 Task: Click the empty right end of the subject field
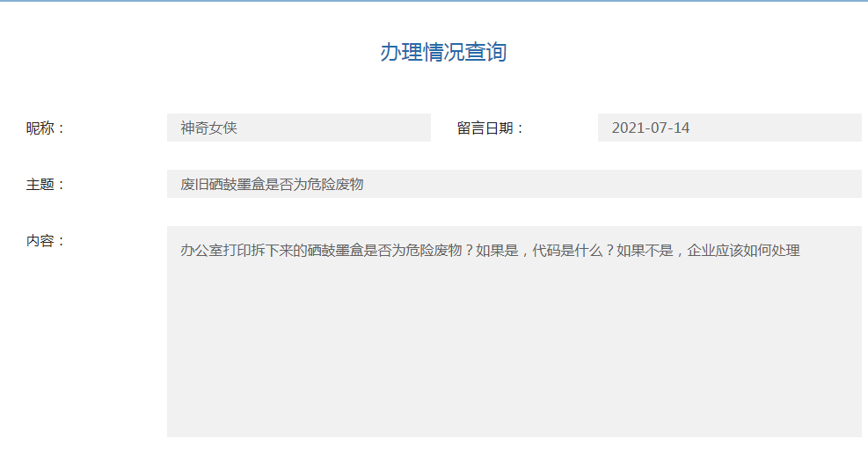tap(791, 184)
